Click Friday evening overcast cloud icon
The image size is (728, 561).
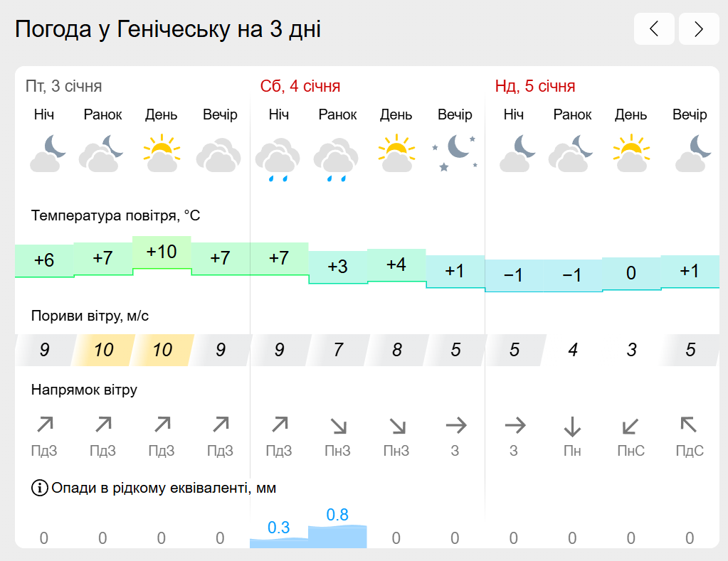[218, 155]
